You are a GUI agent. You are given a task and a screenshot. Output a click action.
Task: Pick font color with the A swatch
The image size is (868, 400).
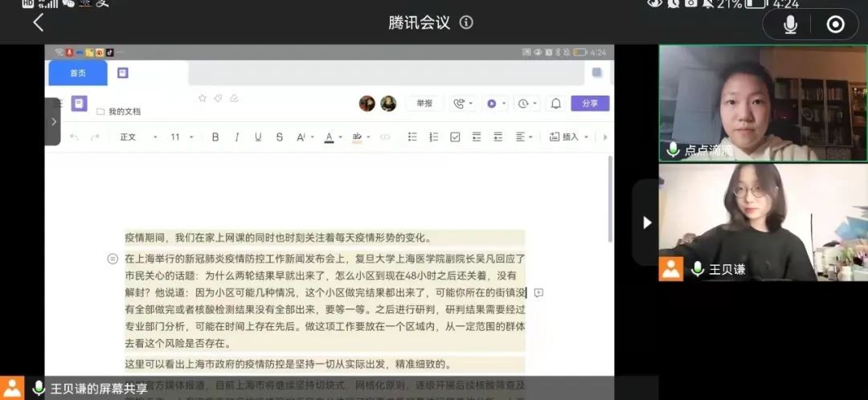point(329,137)
